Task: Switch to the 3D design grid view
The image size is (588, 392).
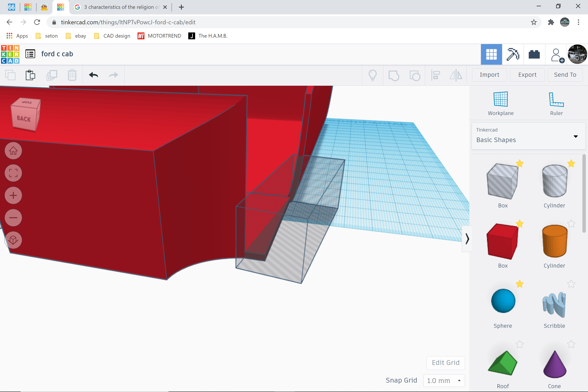Action: pyautogui.click(x=491, y=55)
